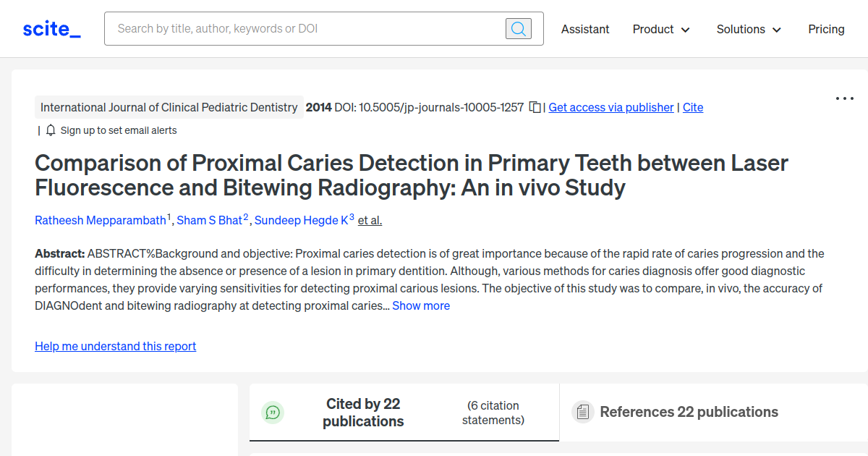
Task: Click the scite_ logo
Action: [x=51, y=28]
